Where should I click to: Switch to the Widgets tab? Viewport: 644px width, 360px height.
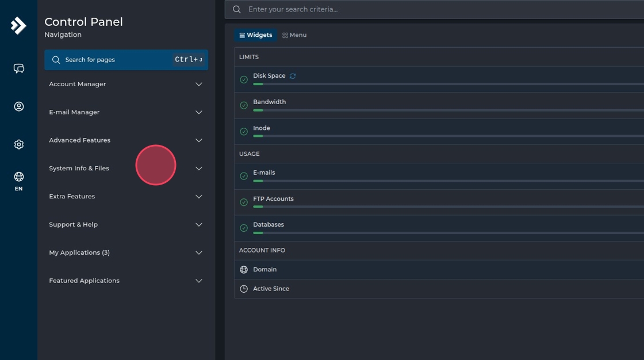(256, 35)
